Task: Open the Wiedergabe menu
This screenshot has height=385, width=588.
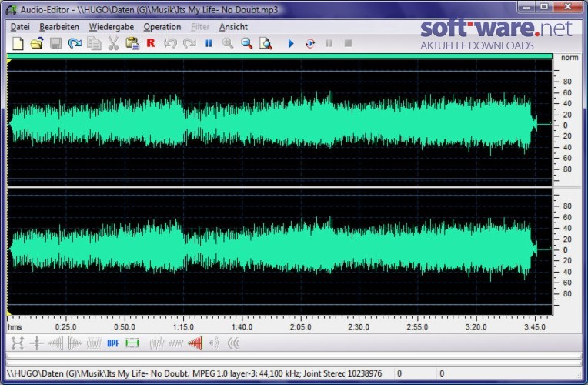Action: tap(112, 27)
